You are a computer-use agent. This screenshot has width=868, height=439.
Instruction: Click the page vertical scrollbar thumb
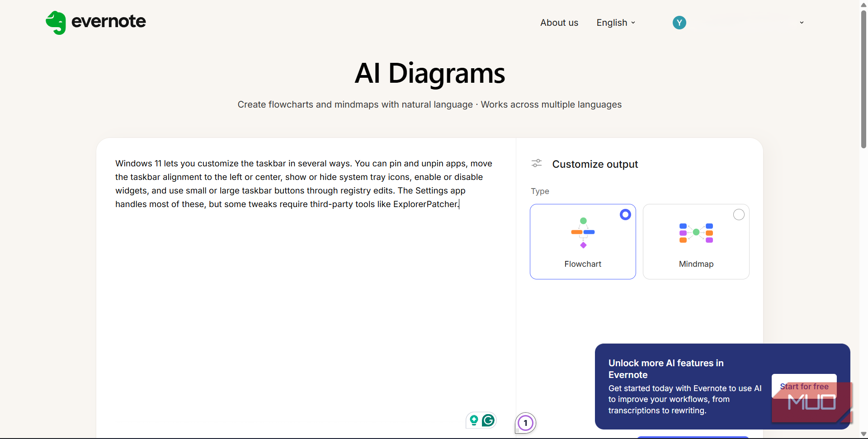(863, 79)
